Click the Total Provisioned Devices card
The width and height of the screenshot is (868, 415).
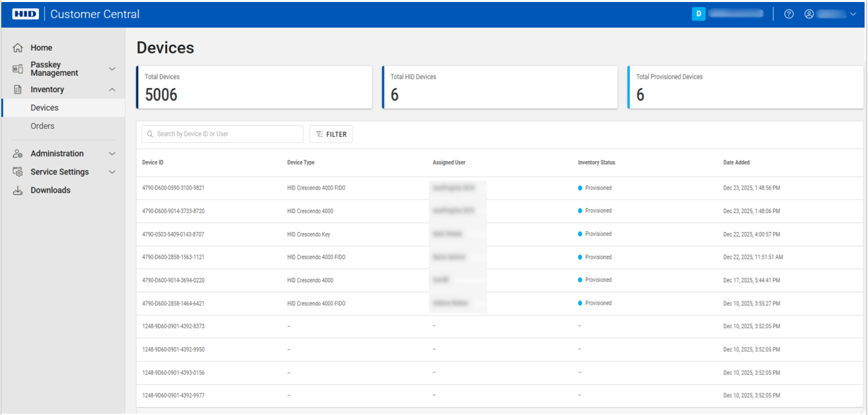coord(745,87)
